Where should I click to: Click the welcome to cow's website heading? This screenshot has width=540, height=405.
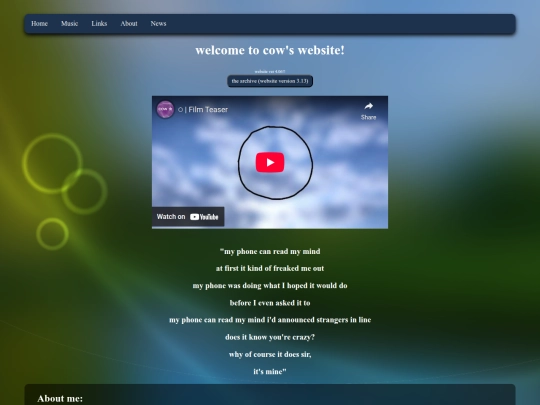coord(270,50)
